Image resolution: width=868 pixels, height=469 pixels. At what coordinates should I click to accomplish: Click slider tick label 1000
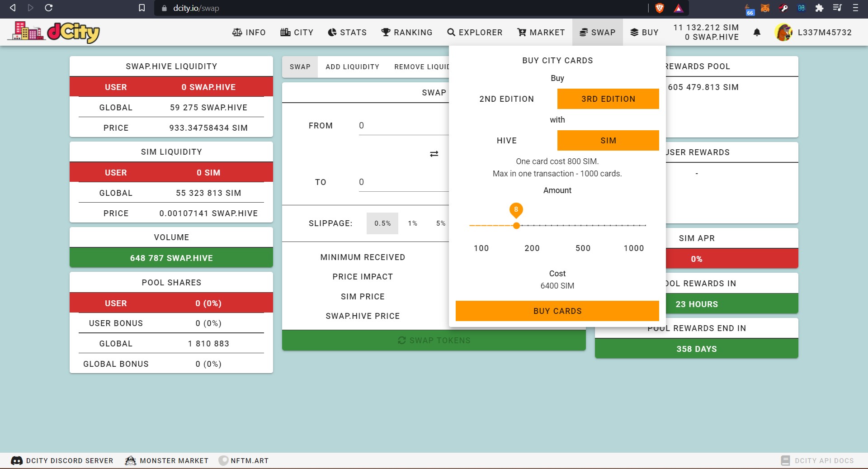633,248
